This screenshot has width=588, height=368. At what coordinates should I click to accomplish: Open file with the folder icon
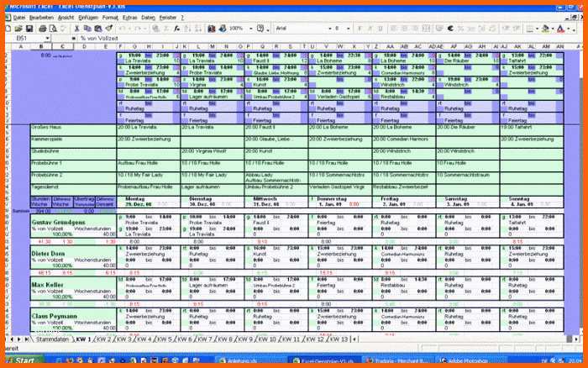coord(18,29)
